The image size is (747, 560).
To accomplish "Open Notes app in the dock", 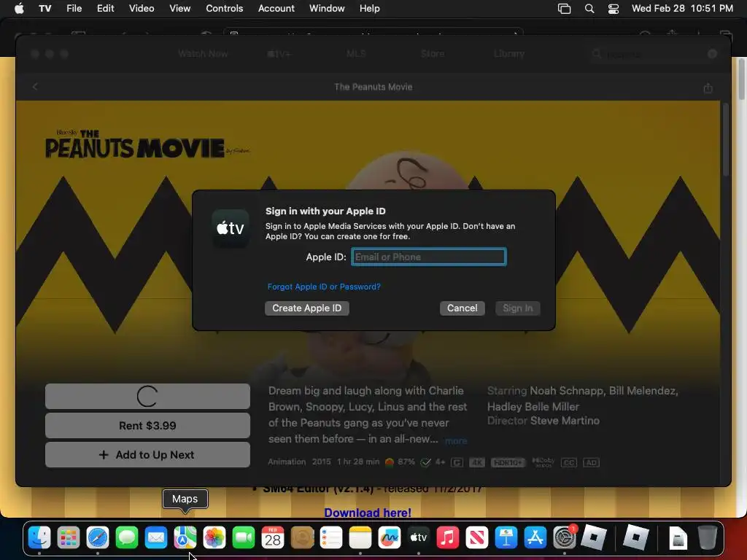I will click(360, 538).
